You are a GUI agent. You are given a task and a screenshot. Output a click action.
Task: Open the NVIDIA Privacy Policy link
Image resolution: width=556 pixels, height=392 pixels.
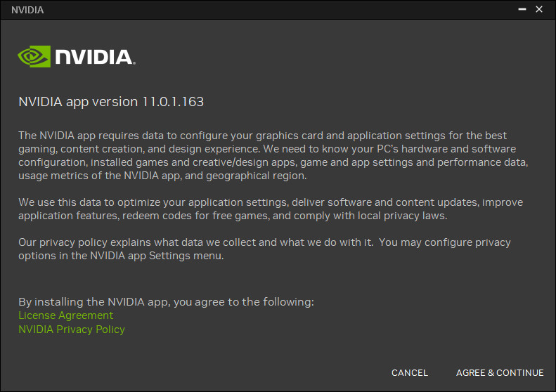point(72,329)
